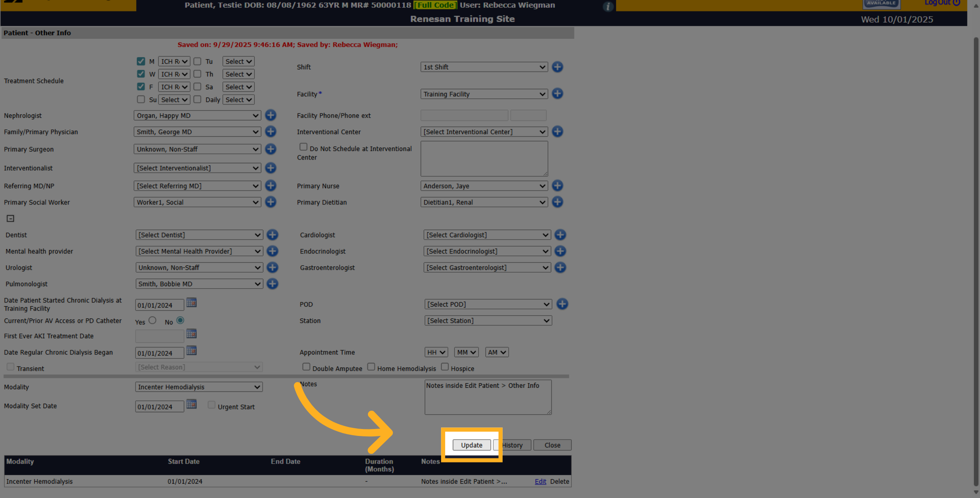The width and height of the screenshot is (980, 498).
Task: Click plus icon beside Shift dropdown
Action: 557,67
